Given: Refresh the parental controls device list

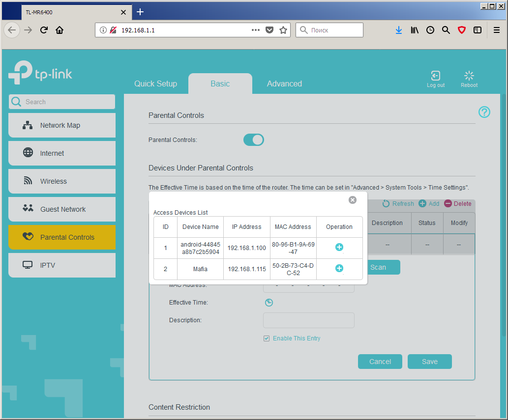Looking at the screenshot, I should click(398, 203).
